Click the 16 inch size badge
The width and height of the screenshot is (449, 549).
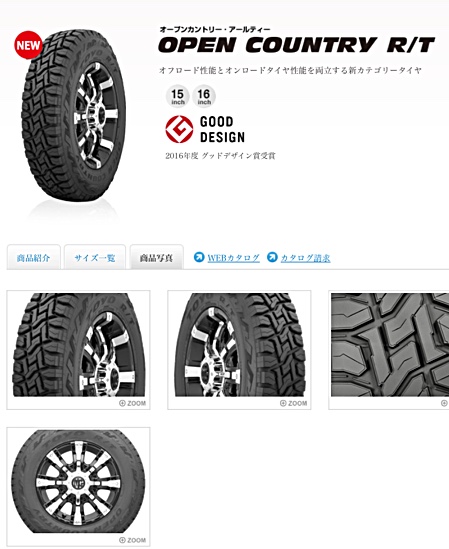(204, 96)
